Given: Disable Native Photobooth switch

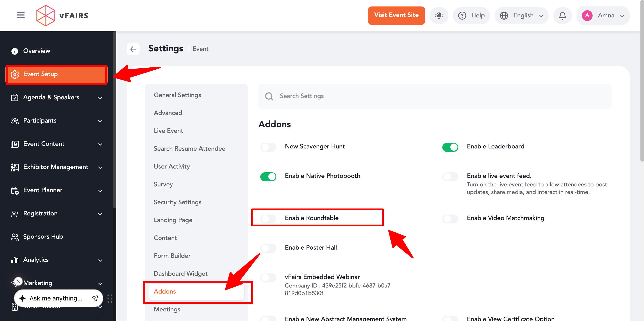Looking at the screenshot, I should click(268, 177).
